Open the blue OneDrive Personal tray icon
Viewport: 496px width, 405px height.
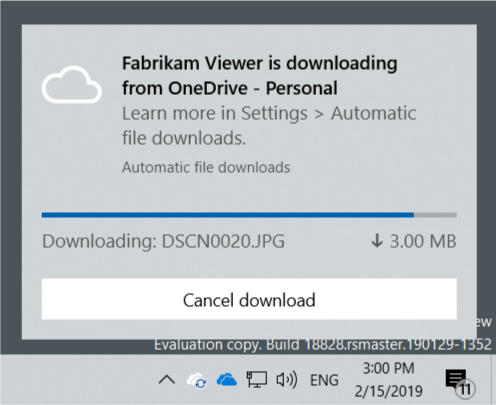tap(227, 380)
